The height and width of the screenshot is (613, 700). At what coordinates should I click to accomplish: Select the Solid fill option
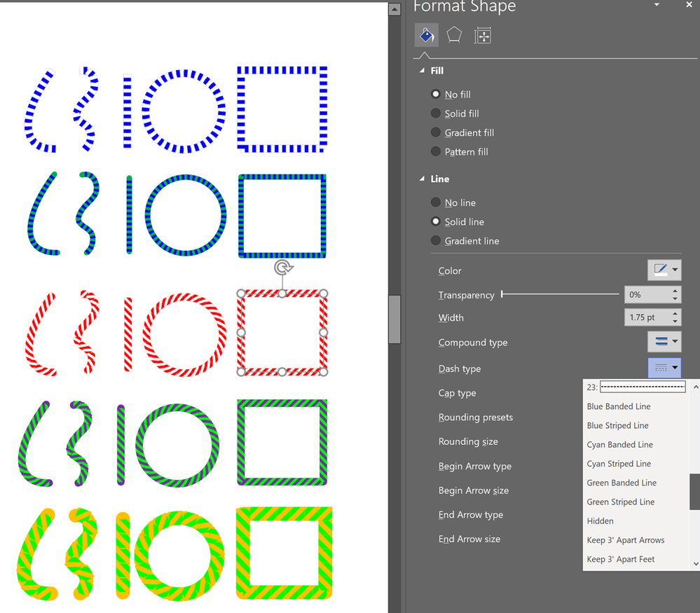click(x=436, y=113)
